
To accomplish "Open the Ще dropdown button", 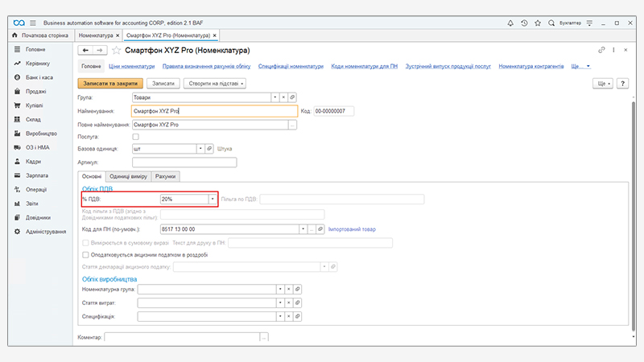I will pyautogui.click(x=602, y=83).
